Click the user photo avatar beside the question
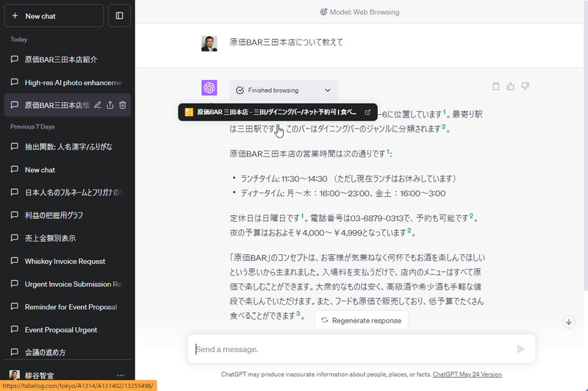The height and width of the screenshot is (391, 588). [x=209, y=43]
